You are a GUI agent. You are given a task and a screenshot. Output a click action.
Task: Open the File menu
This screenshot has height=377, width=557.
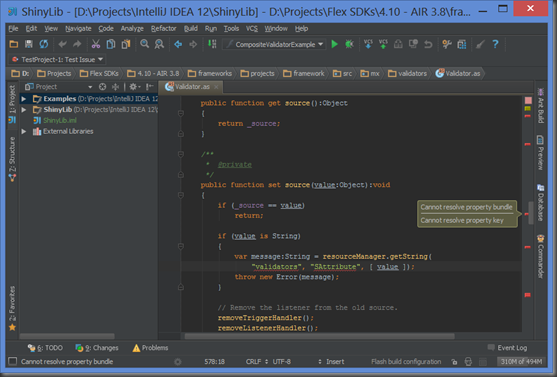pyautogui.click(x=13, y=28)
